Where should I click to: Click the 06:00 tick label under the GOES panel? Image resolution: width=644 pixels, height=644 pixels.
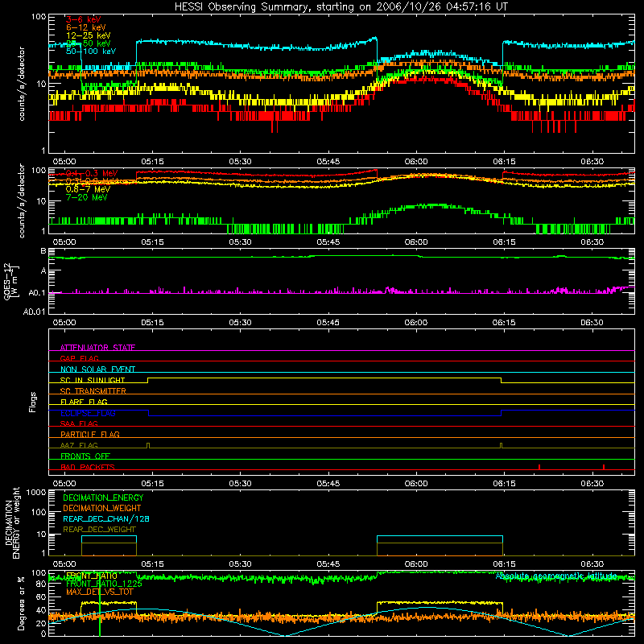pyautogui.click(x=416, y=323)
